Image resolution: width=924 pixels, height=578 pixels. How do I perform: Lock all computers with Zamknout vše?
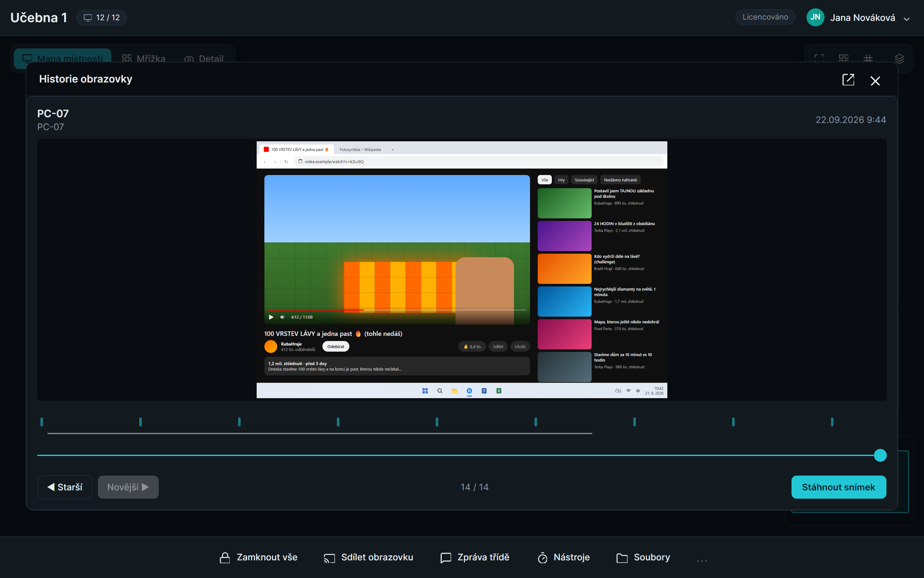click(259, 557)
